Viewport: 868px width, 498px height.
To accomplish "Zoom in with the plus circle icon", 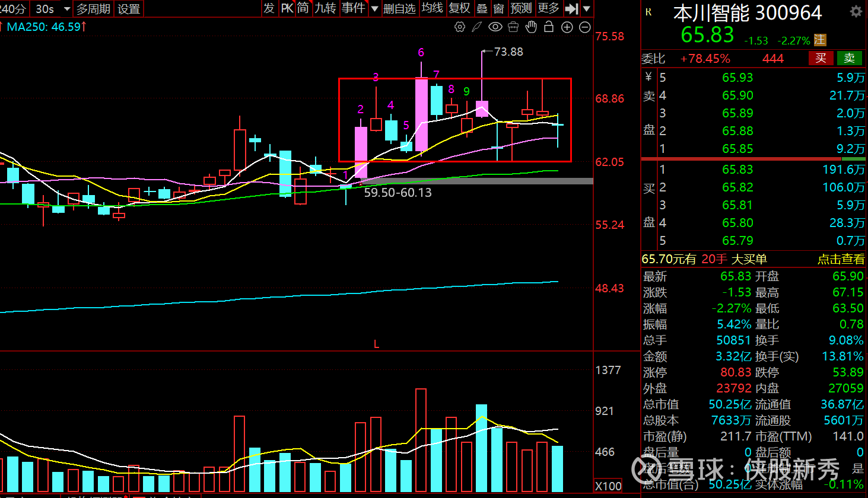I will [567, 27].
